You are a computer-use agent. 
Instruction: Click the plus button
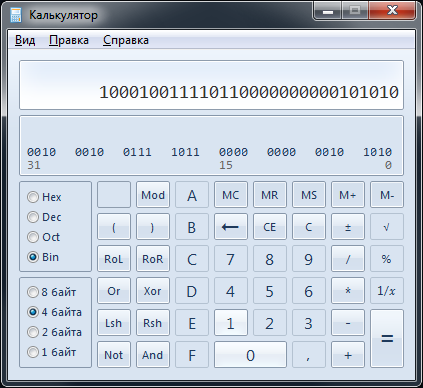point(348,355)
